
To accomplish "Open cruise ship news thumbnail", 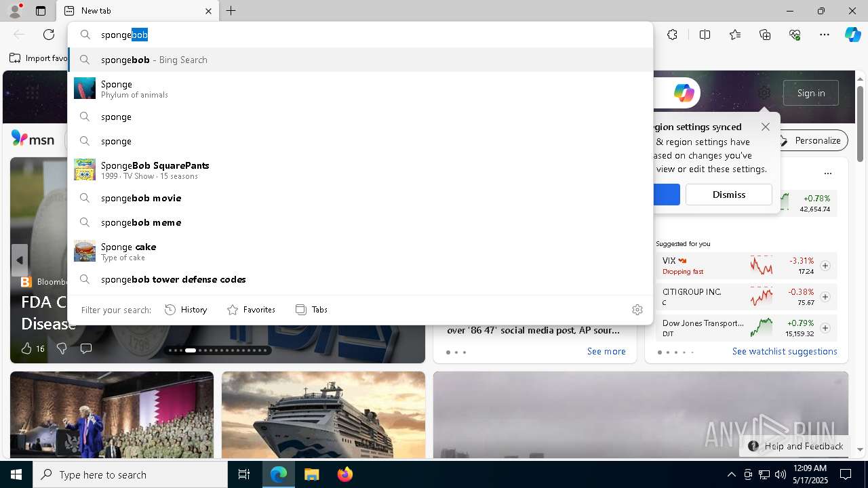I will 323,415.
